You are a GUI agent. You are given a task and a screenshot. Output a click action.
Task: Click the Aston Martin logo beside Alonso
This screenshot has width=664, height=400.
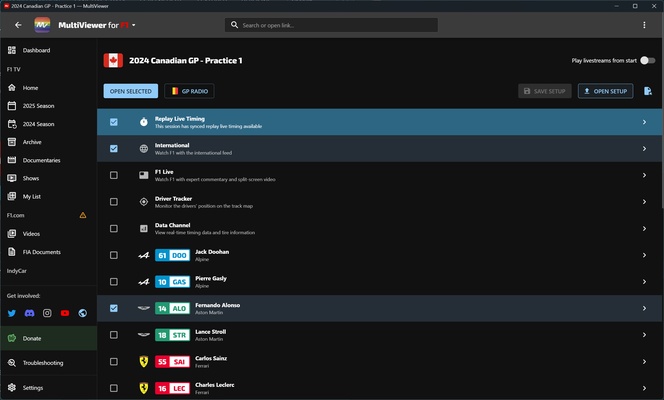click(x=144, y=308)
